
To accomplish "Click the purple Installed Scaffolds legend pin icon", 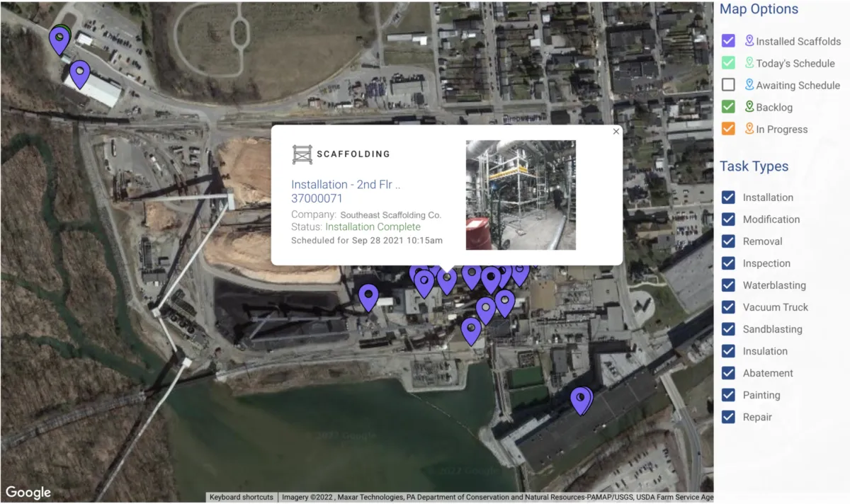I will pos(749,41).
